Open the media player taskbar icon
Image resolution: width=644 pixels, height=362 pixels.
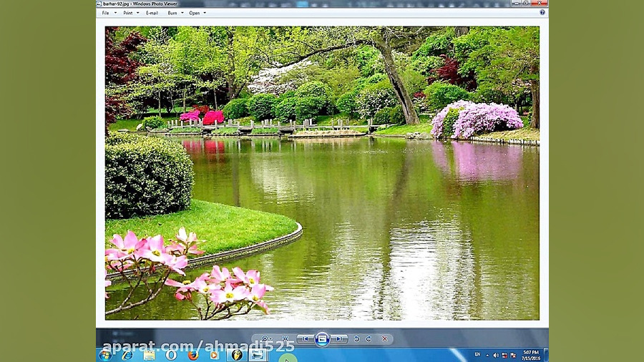(x=214, y=355)
